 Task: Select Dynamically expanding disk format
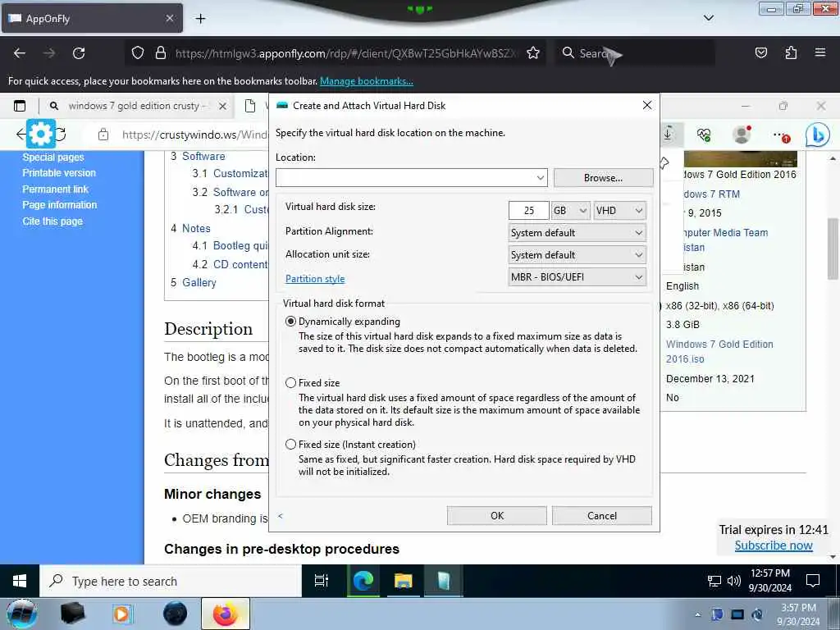[291, 322]
